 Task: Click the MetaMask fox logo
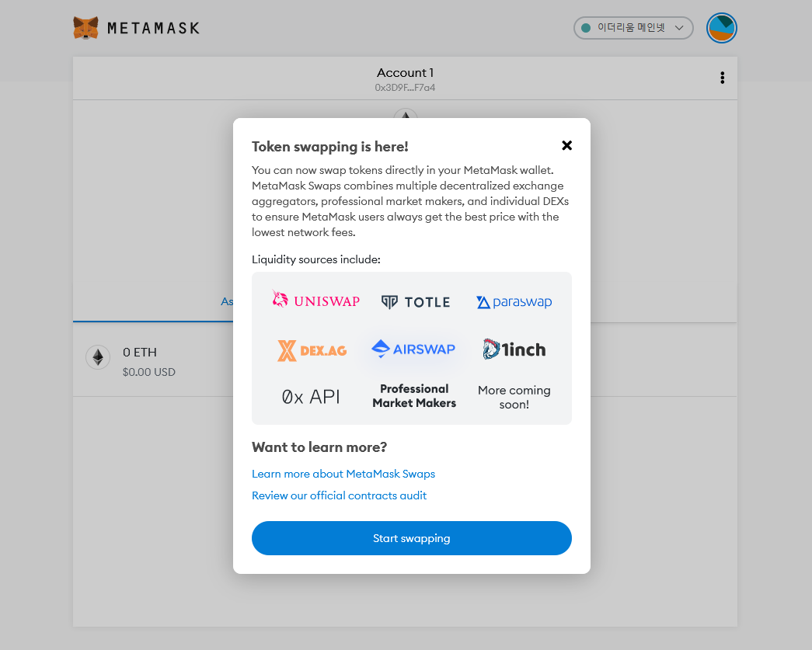pos(85,27)
